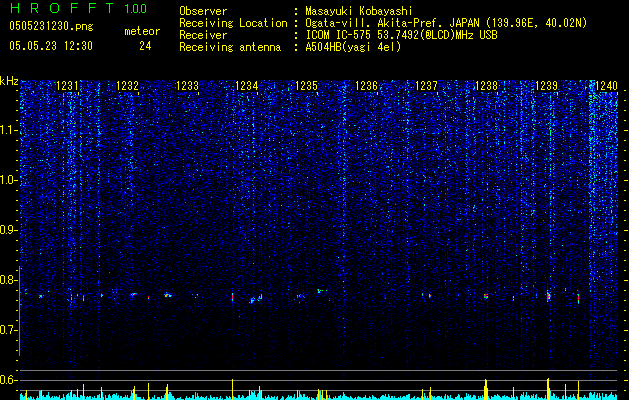Click the meteor count label
Screen dimensions: 629x400
click(142, 31)
